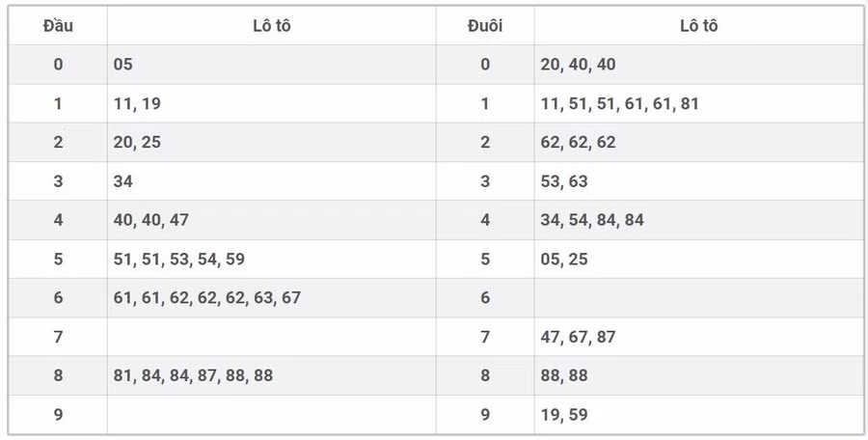Click the Đầu column header
Screen dimensions: 868x440
tap(58, 26)
